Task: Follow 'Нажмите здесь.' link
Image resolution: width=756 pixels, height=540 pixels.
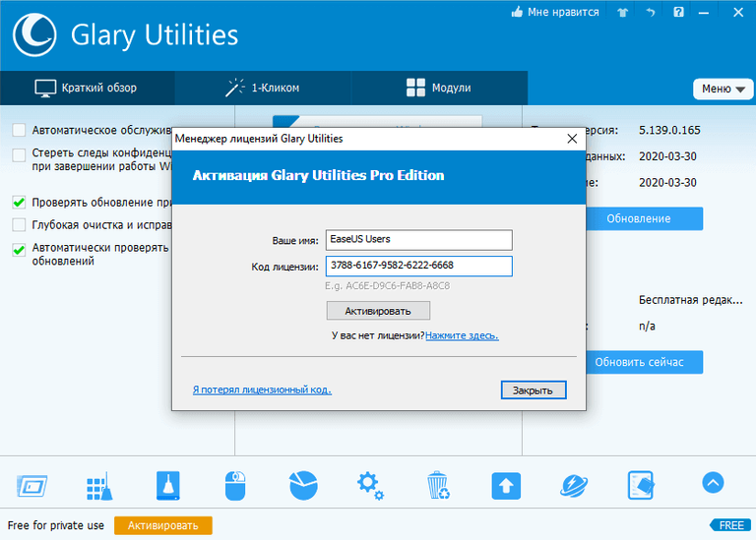Action: pyautogui.click(x=462, y=335)
